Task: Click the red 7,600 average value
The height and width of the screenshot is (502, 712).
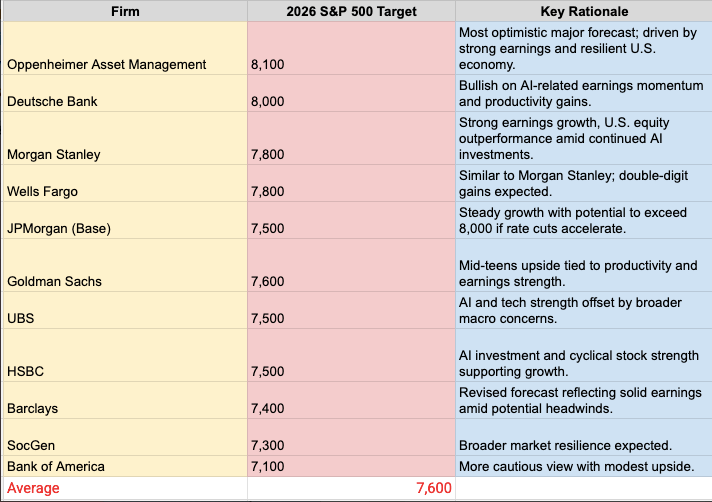Action: point(351,488)
